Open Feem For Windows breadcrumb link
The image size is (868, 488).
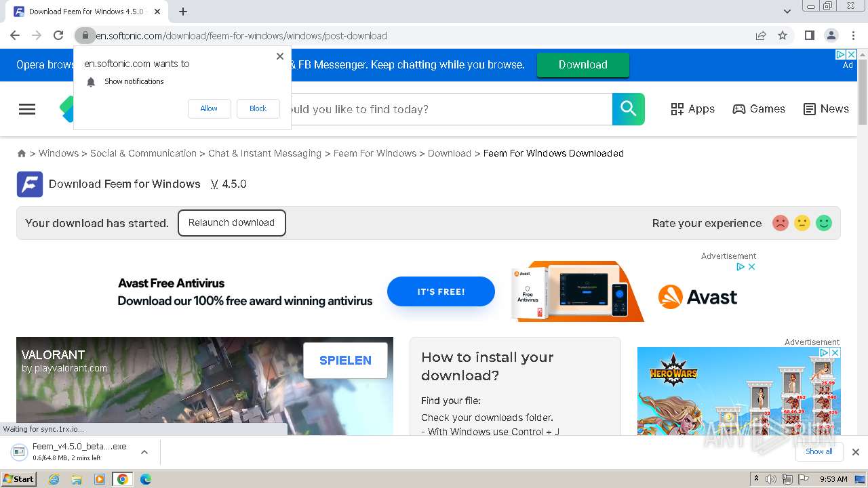pyautogui.click(x=375, y=153)
